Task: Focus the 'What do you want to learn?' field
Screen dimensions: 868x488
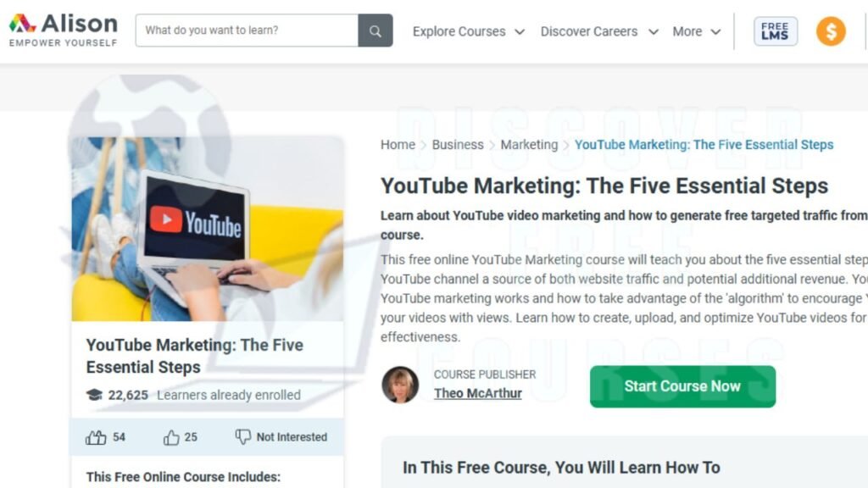Action: pos(247,30)
